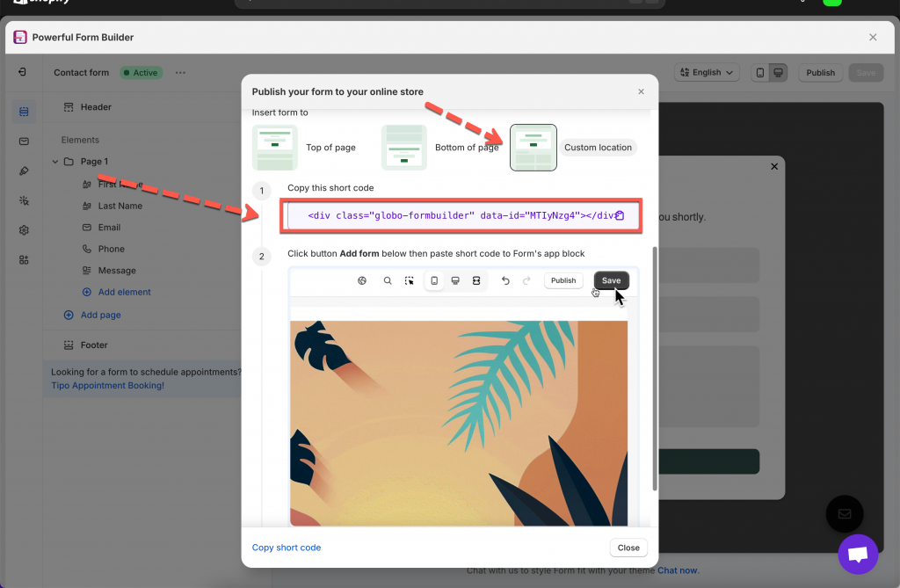Collapse the Page 1 folder
900x588 pixels.
click(56, 162)
